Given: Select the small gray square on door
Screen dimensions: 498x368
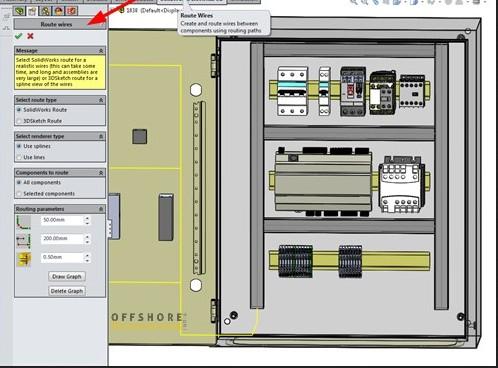Looking at the screenshot, I should point(140,136).
